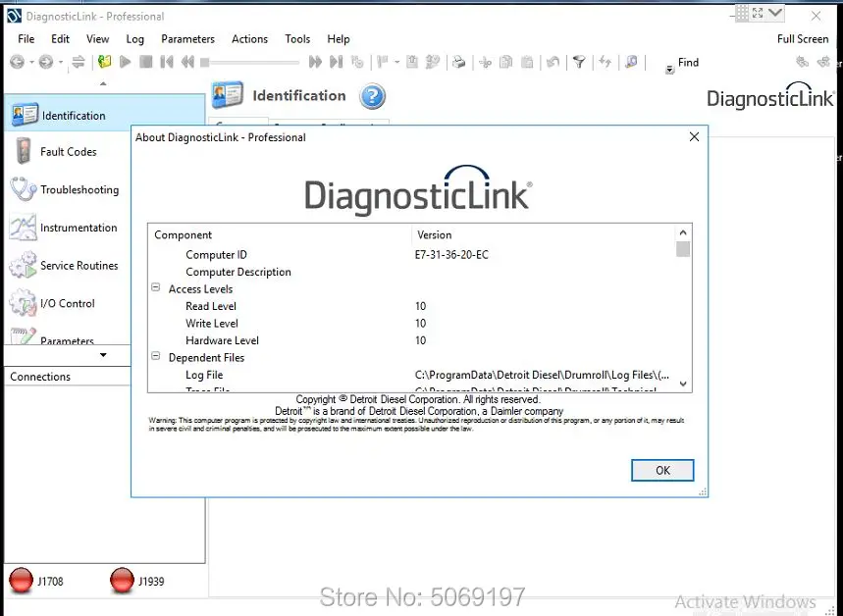
Task: Open the Actions menu
Action: tap(249, 38)
